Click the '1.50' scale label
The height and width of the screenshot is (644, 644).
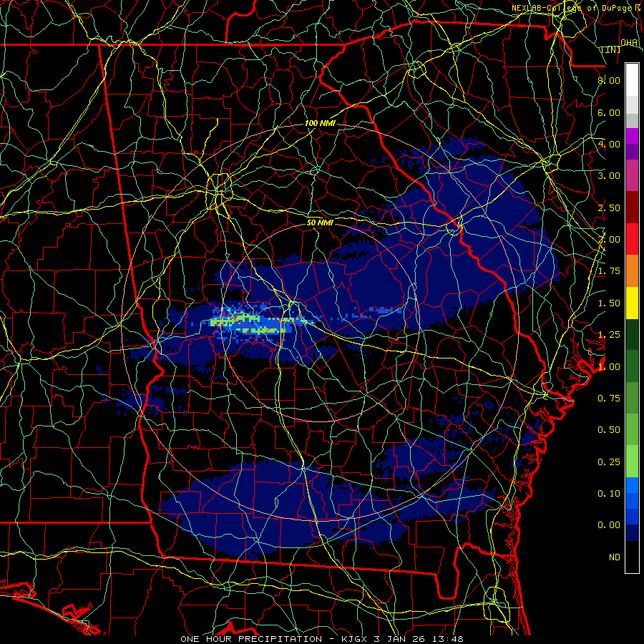click(x=609, y=303)
